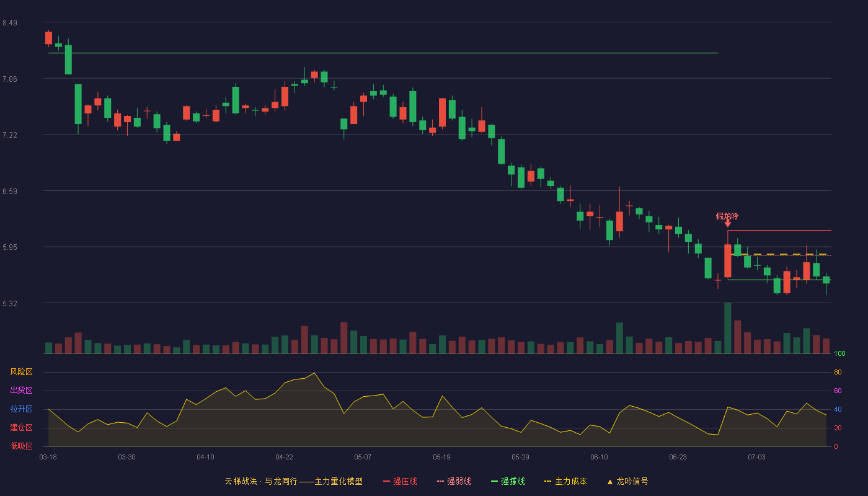Click the 05-19 date label
Image resolution: width=868 pixels, height=496 pixels.
[441, 457]
